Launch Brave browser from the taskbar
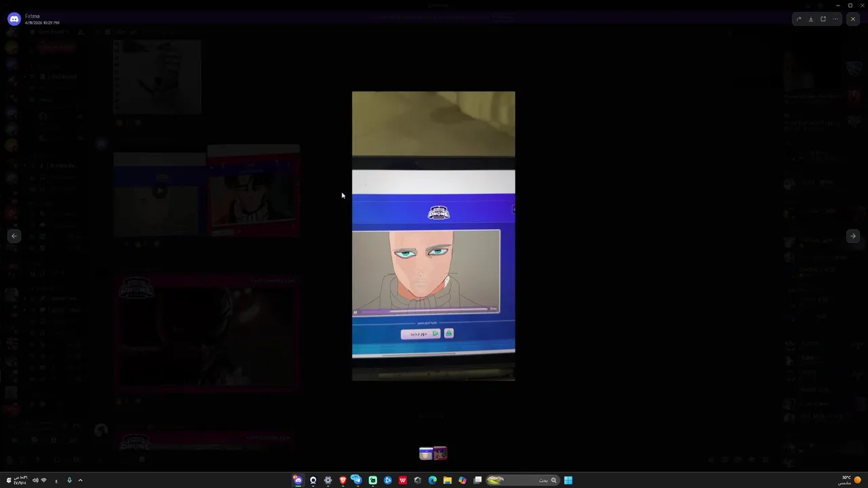Image resolution: width=868 pixels, height=488 pixels. coord(343,480)
